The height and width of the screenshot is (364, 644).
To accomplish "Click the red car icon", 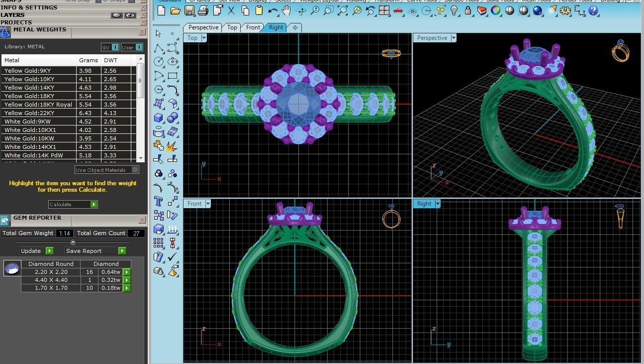I will 398,10.
